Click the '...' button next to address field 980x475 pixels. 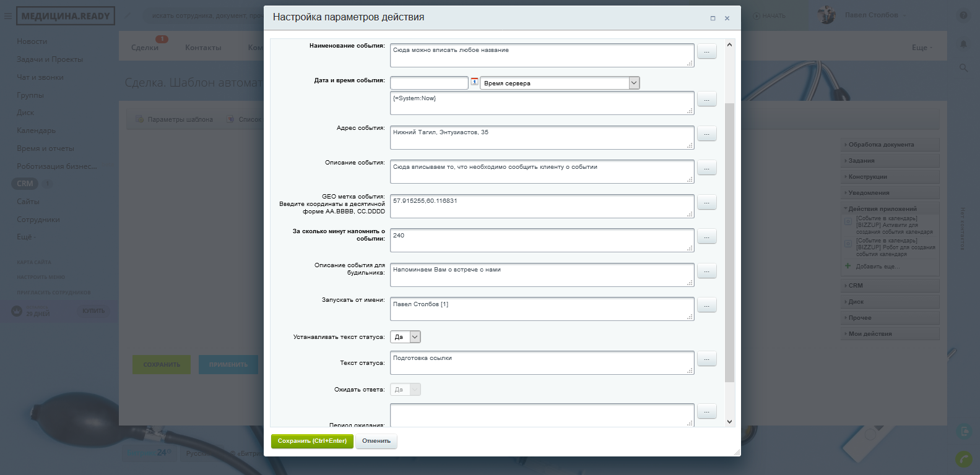706,134
